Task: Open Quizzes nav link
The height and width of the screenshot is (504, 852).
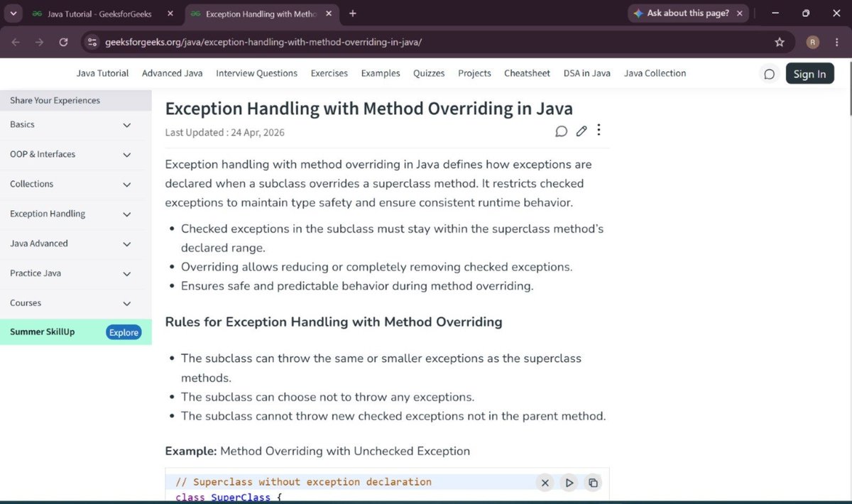Action: coord(429,73)
